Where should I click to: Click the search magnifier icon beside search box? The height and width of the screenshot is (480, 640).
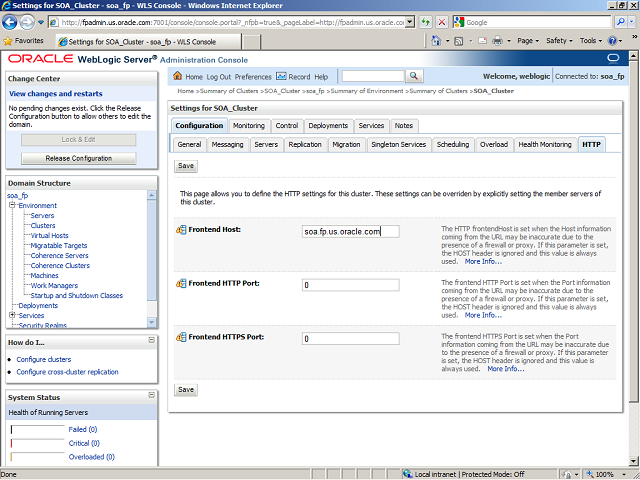pyautogui.click(x=415, y=77)
